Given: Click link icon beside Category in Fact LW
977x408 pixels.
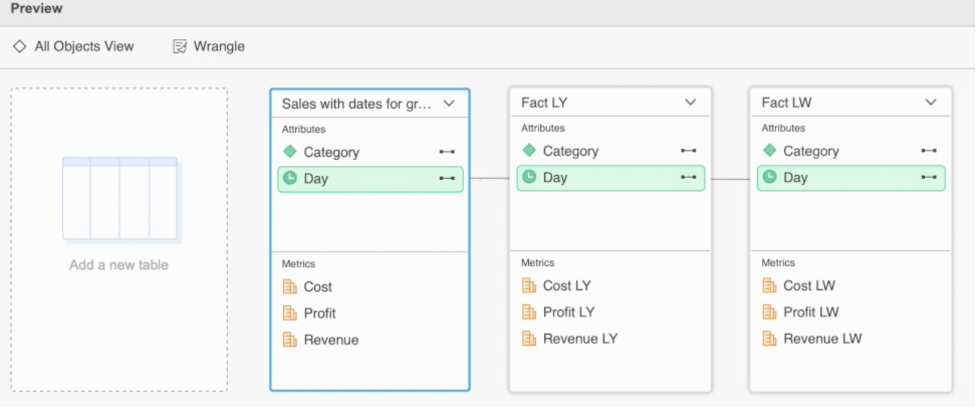Looking at the screenshot, I should pos(929,151).
